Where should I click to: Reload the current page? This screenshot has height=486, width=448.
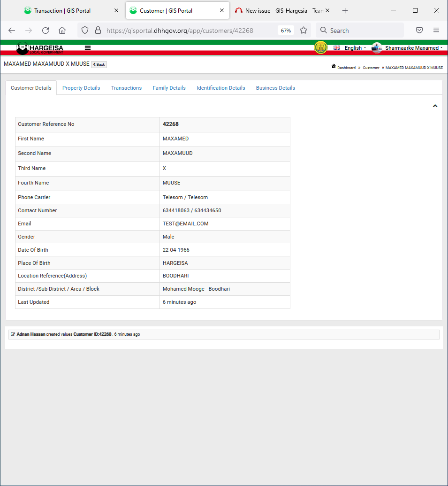46,31
